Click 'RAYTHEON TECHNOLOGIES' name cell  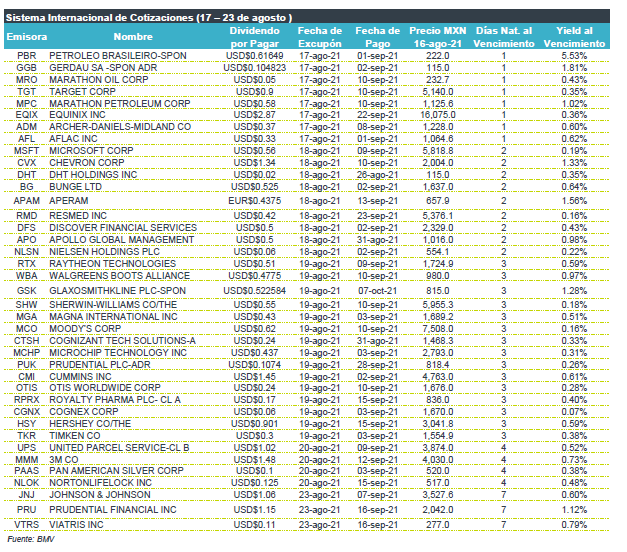pos(112,264)
